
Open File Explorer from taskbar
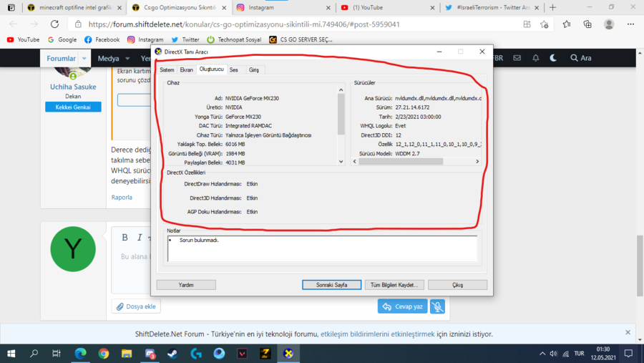coord(127,354)
